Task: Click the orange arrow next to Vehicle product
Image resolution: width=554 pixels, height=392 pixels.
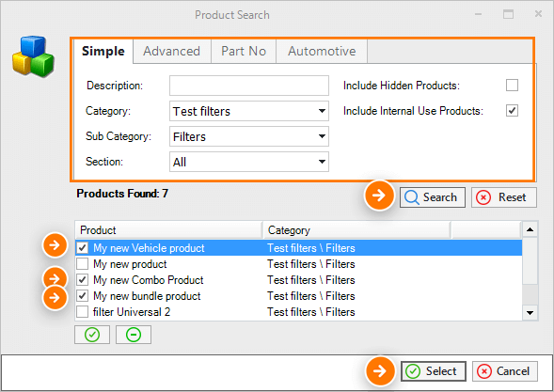Action: click(55, 244)
